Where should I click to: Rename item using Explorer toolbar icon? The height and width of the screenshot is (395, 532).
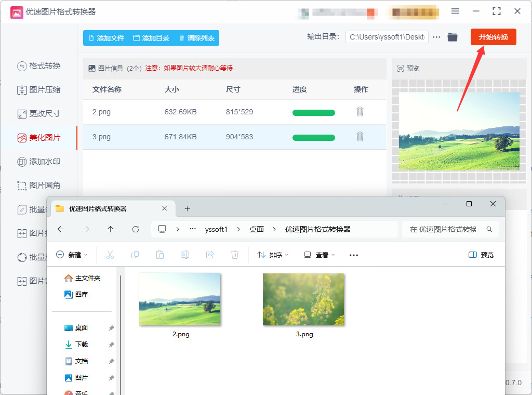(185, 255)
